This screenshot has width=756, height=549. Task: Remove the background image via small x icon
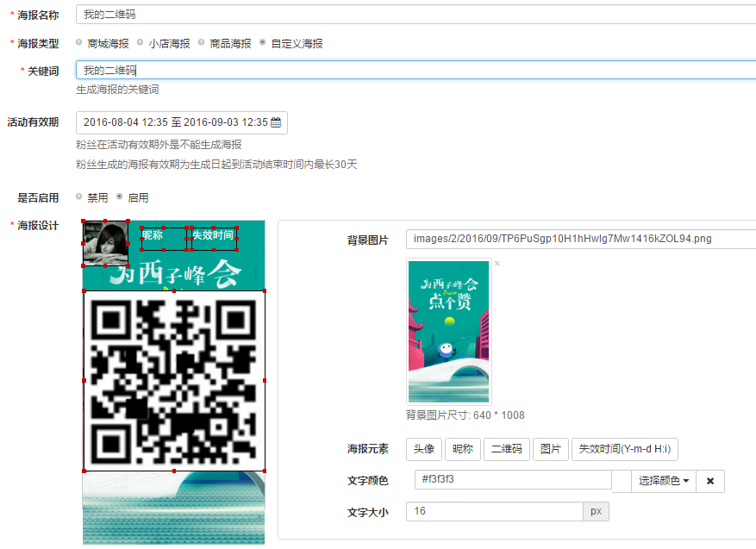[497, 263]
